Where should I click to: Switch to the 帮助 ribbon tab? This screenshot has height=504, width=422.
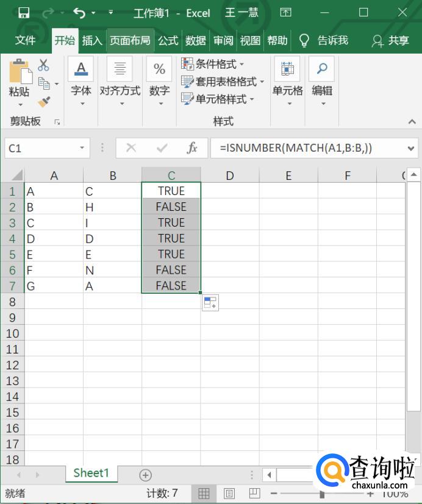[x=277, y=40]
